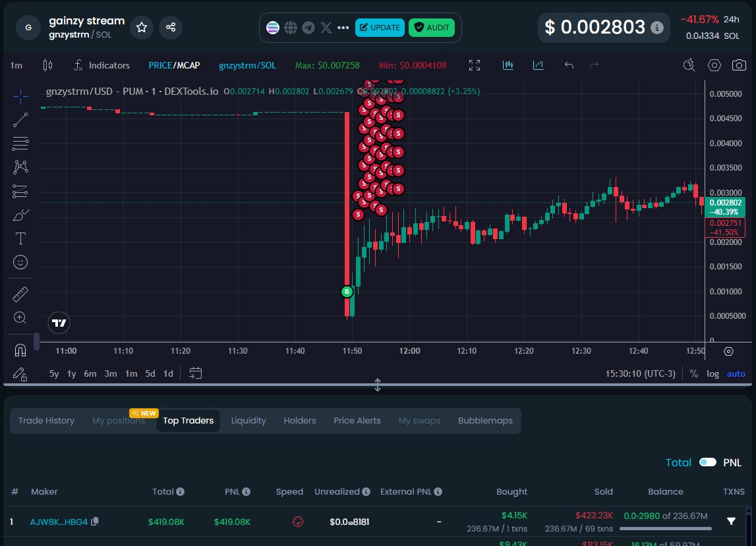
Task: Select the brush drawing tool
Action: (20, 215)
